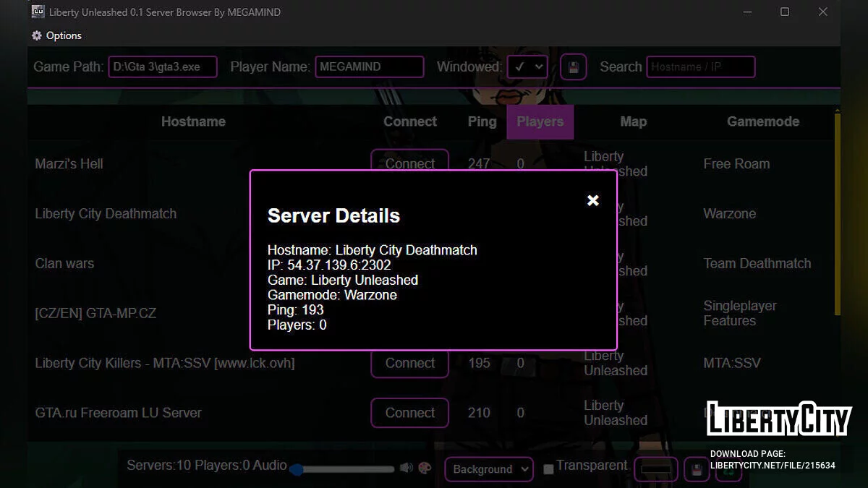Click the Player Name input field

[370, 67]
